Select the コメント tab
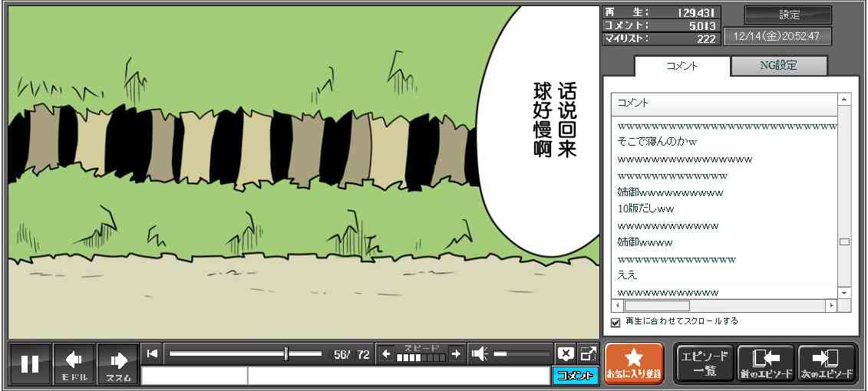 682,66
